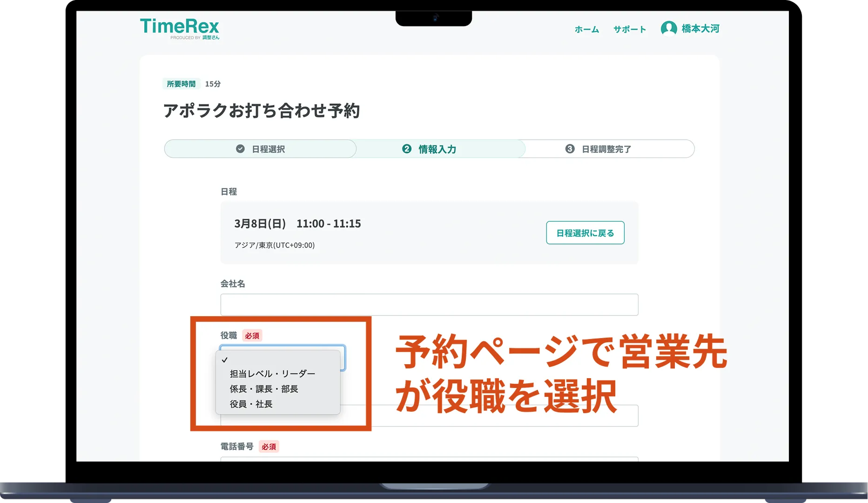Viewport: 868px width, 503px height.
Task: Select 係長・課長・部長 from the 役職 dropdown
Action: tap(264, 389)
